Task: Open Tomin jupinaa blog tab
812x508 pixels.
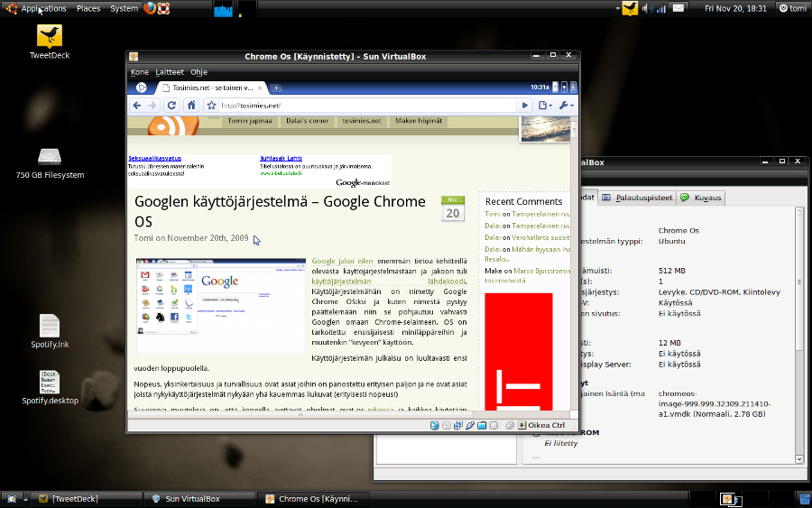Action: pyautogui.click(x=250, y=121)
